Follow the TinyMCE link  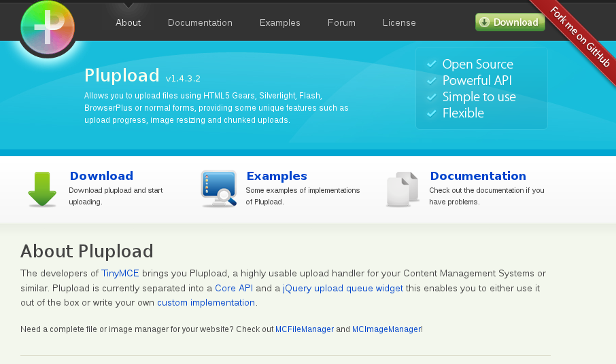click(119, 274)
